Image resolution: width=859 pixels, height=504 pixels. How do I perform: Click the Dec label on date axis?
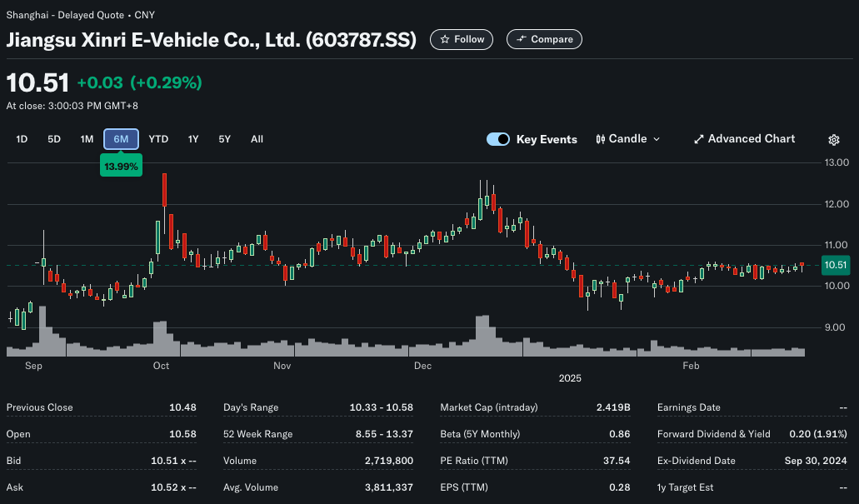click(423, 366)
